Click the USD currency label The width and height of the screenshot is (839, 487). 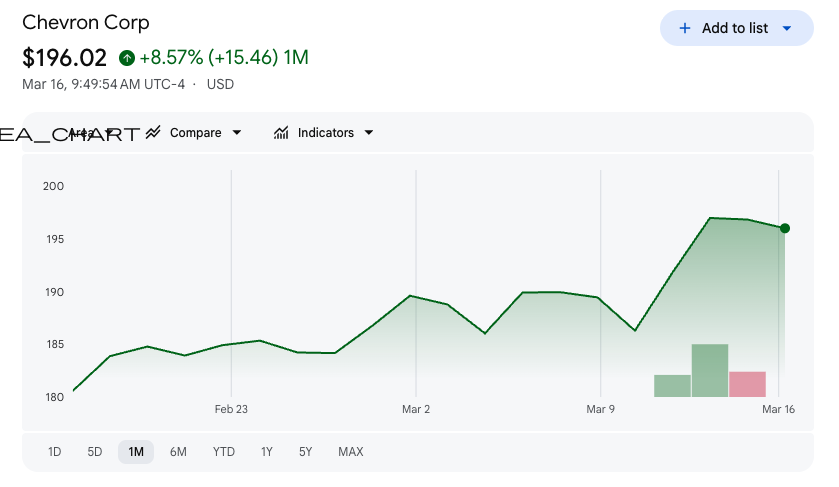coord(220,85)
